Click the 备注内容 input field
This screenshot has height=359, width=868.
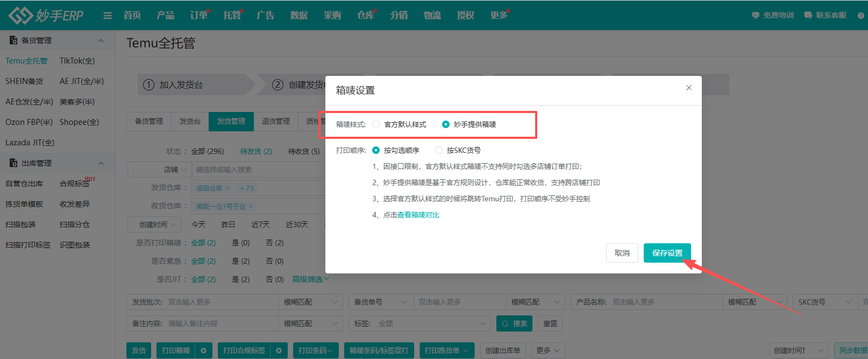pos(222,323)
